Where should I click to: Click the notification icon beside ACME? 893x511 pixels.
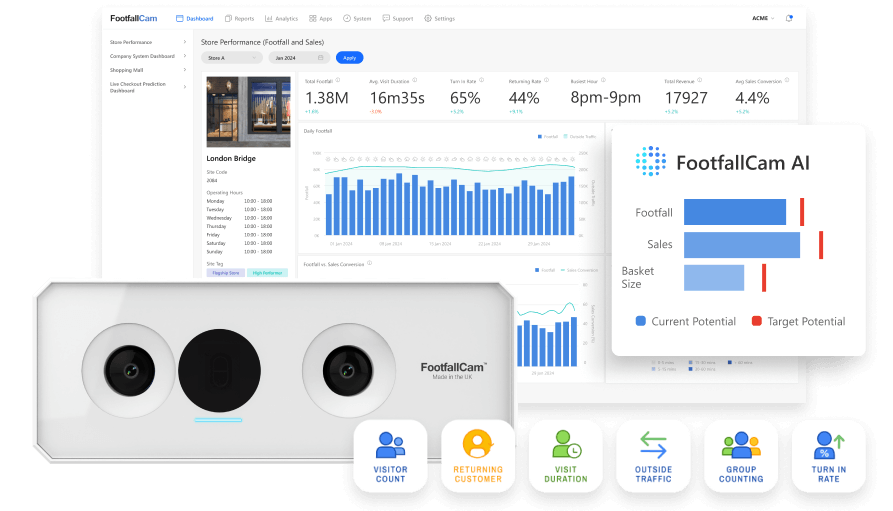coord(789,18)
